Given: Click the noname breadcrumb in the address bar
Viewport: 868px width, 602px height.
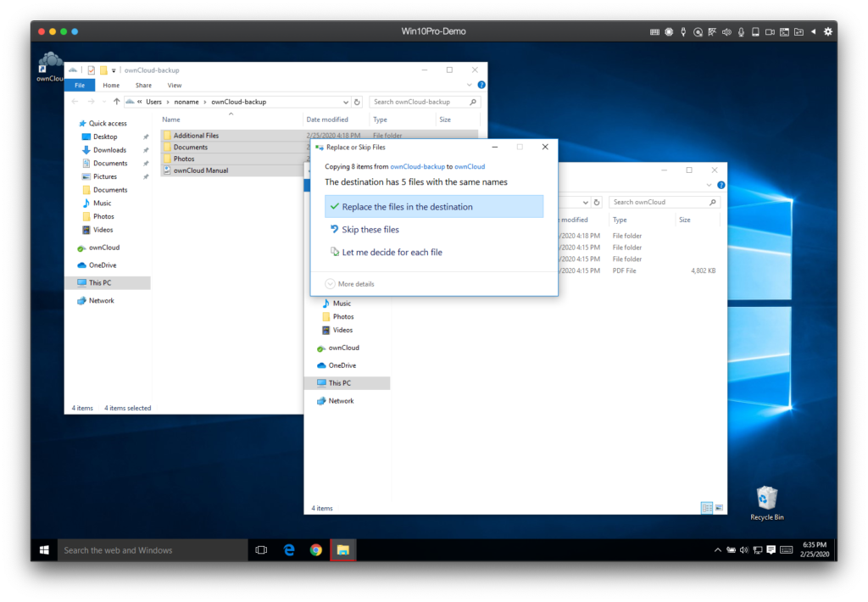Looking at the screenshot, I should point(186,102).
